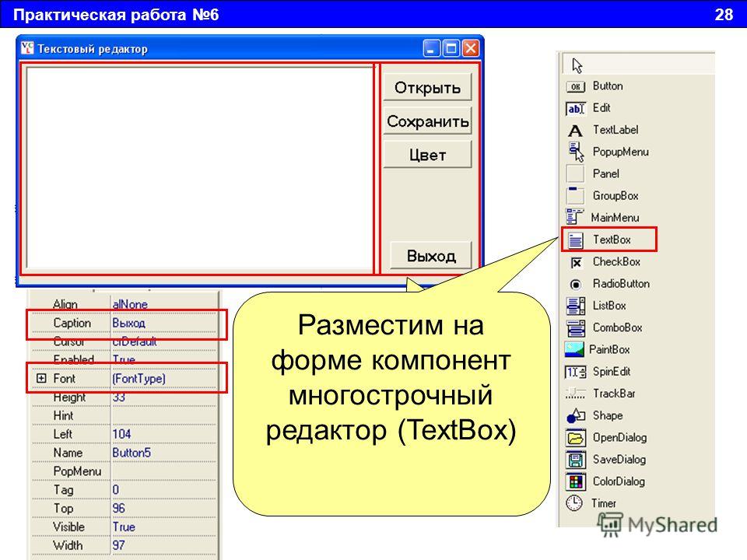Select the Panel component icon

575,173
